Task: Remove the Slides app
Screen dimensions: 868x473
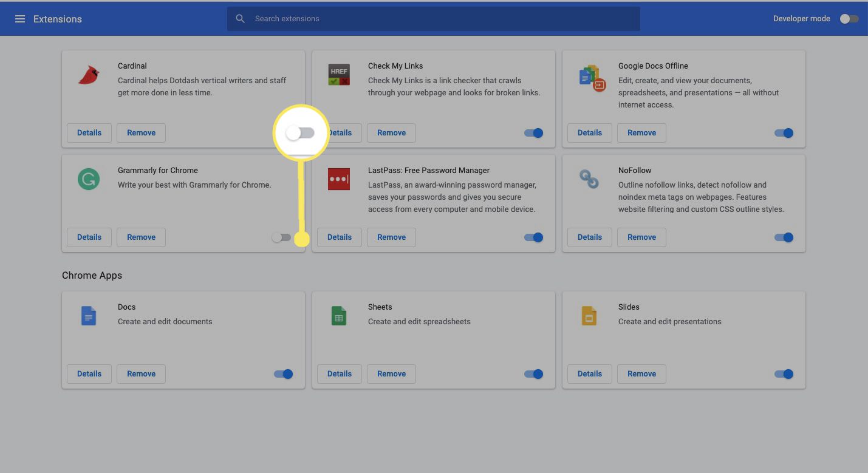Action: click(642, 374)
